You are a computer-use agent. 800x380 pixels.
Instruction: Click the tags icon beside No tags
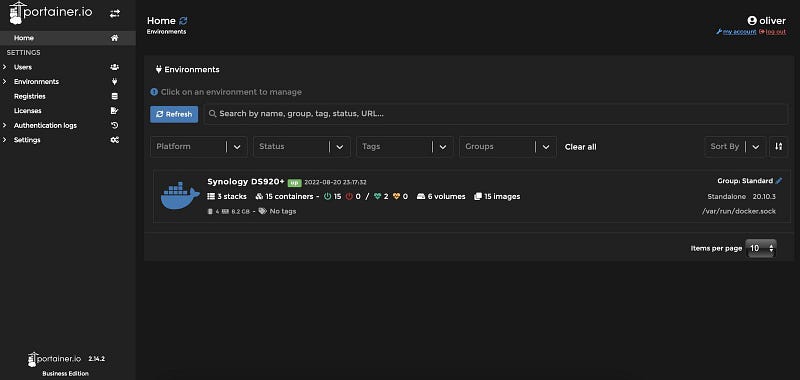pyautogui.click(x=262, y=211)
